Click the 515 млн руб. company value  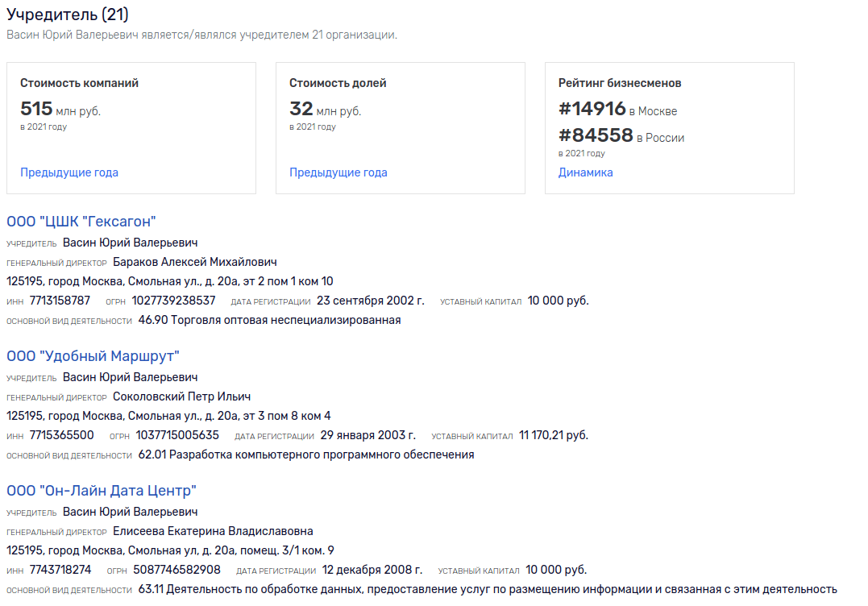60,110
